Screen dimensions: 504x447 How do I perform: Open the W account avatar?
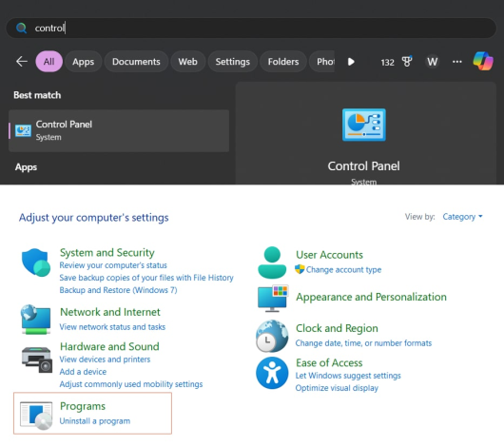pyautogui.click(x=433, y=62)
